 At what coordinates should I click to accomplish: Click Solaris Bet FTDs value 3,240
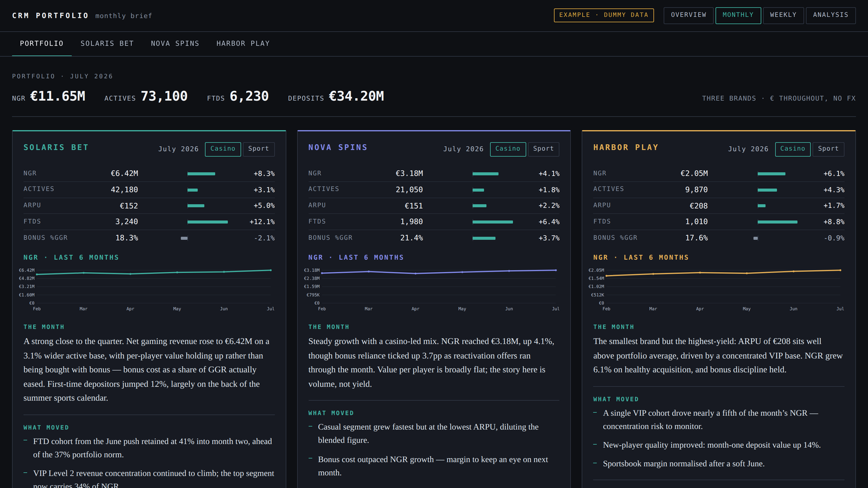126,222
